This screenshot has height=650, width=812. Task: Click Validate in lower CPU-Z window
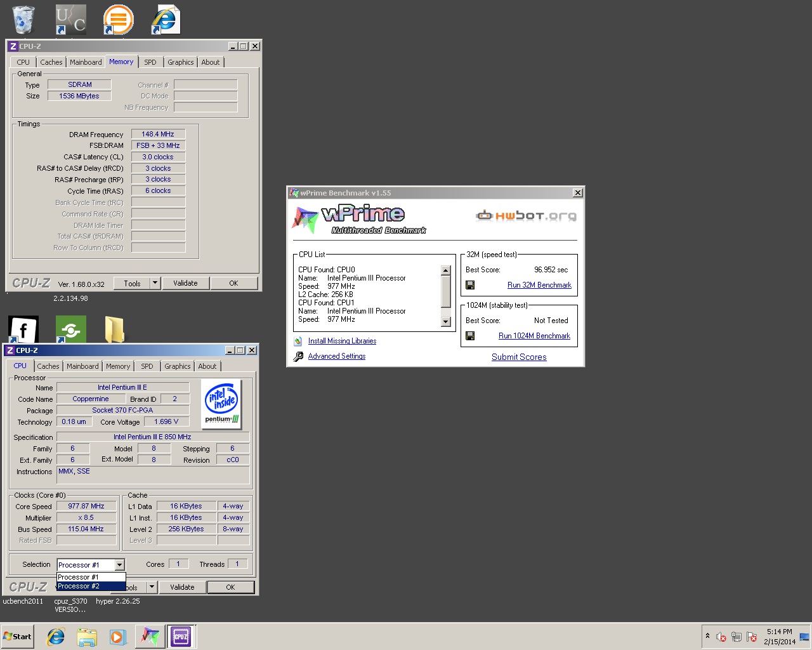(182, 587)
